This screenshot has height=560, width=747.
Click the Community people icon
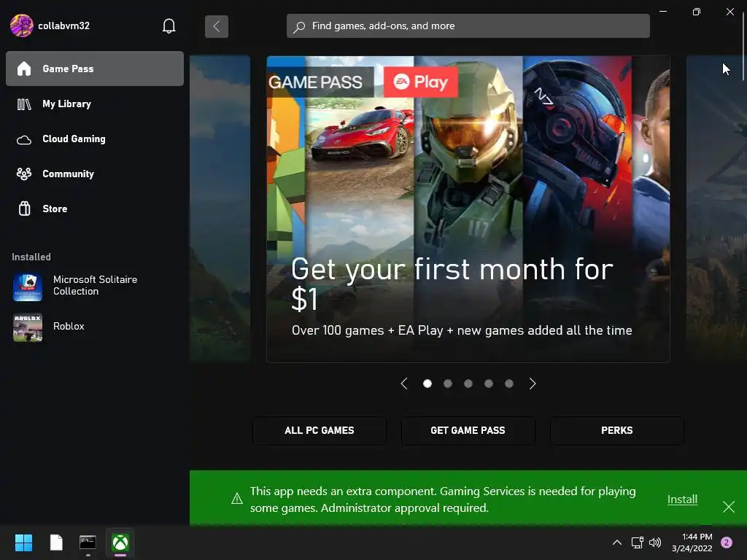pyautogui.click(x=24, y=174)
